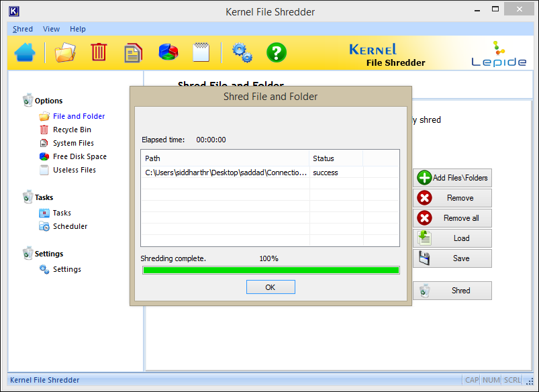Click the Remove button
Image resolution: width=539 pixels, height=392 pixels.
coord(452,198)
